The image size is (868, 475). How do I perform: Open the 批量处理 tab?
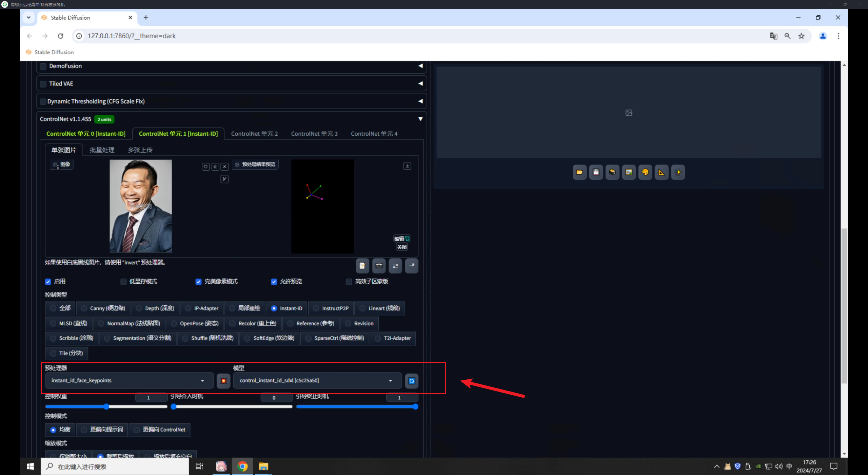pyautogui.click(x=102, y=150)
